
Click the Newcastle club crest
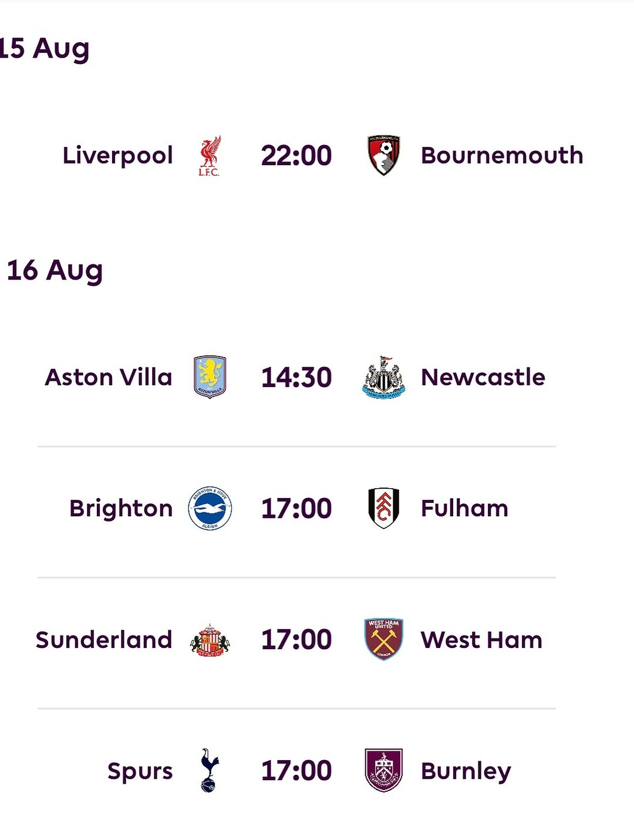(383, 377)
